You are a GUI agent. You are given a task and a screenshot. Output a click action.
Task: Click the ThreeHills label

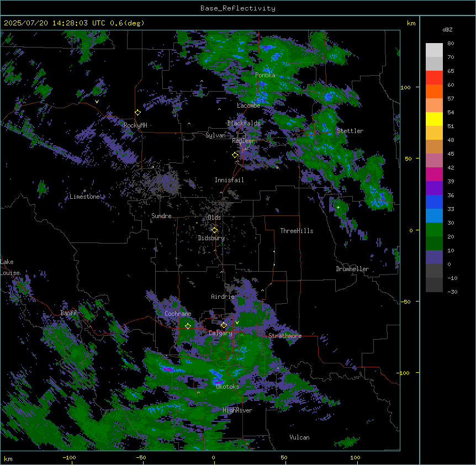point(297,231)
